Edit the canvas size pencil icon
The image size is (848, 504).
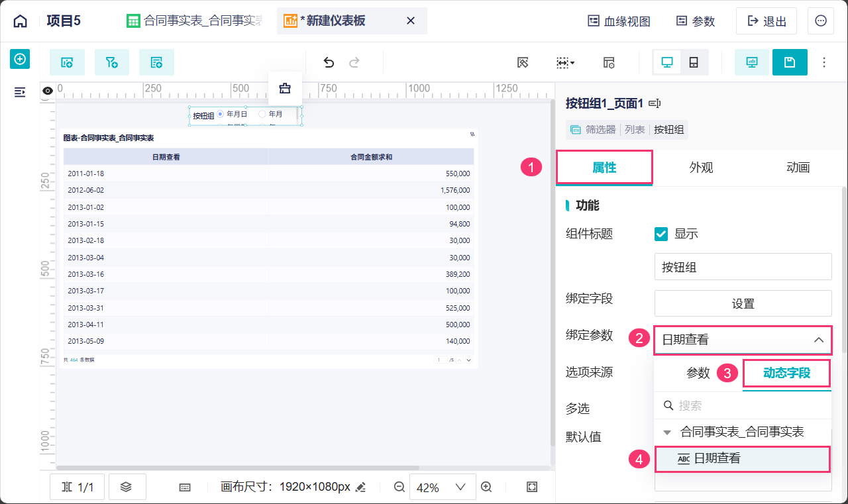(360, 487)
